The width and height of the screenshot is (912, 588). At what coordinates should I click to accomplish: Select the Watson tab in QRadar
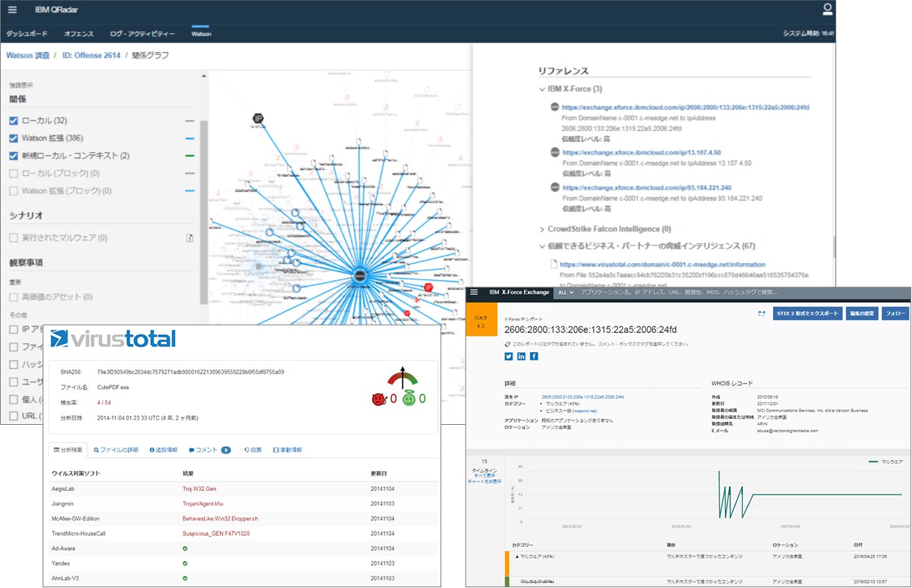click(x=201, y=34)
